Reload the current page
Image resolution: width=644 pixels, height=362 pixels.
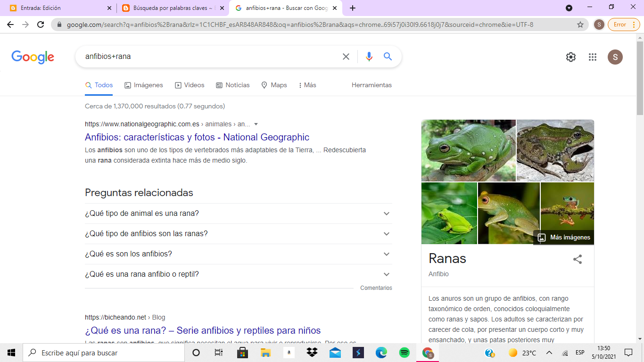tap(41, 25)
